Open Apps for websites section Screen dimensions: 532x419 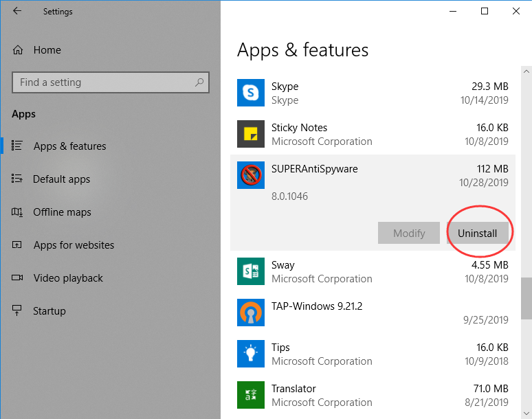[x=74, y=245]
